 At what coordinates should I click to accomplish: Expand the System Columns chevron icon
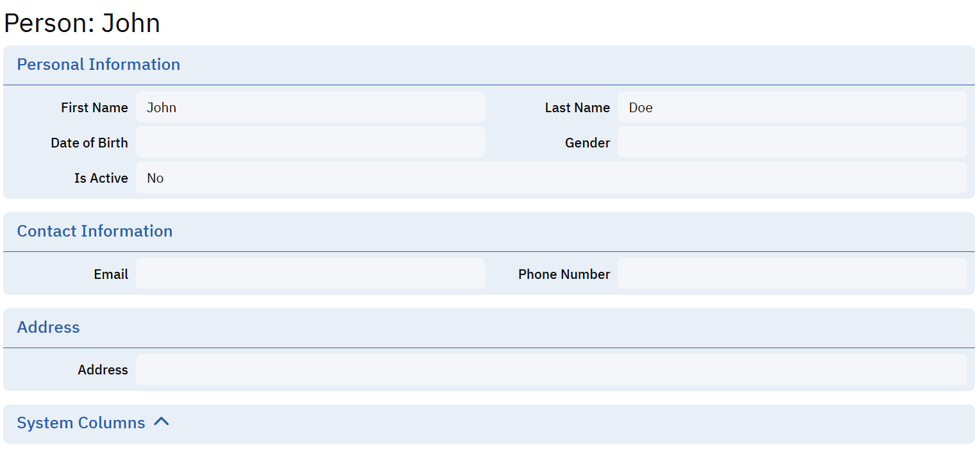coord(162,422)
